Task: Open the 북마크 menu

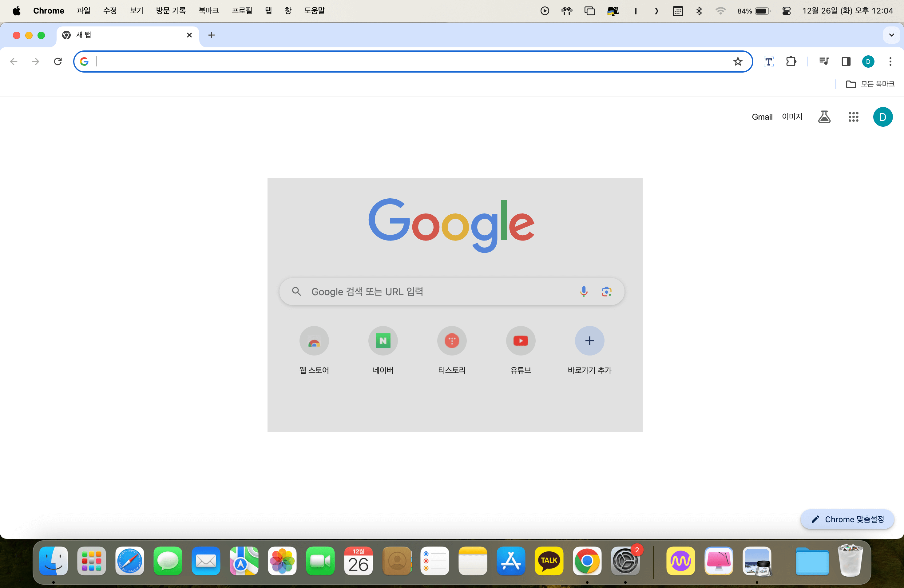Action: 208,11
